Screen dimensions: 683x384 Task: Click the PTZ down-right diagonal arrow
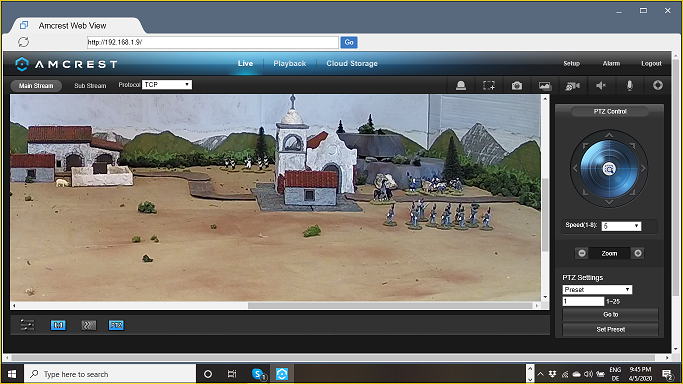click(632, 192)
